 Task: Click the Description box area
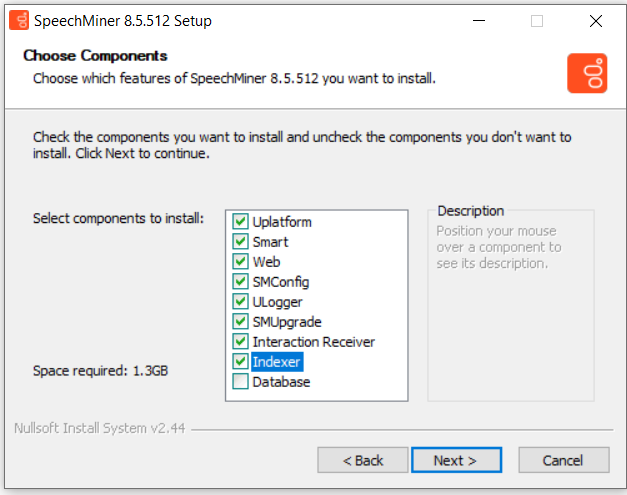511,305
